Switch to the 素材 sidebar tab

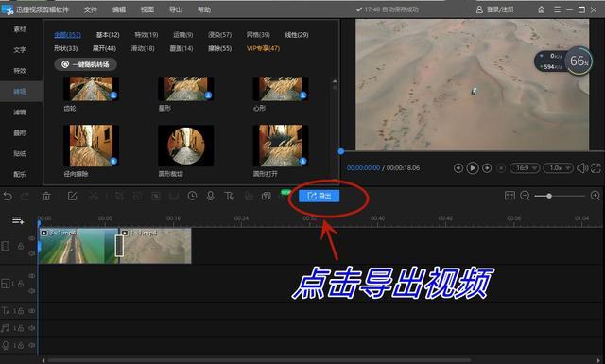[20, 29]
